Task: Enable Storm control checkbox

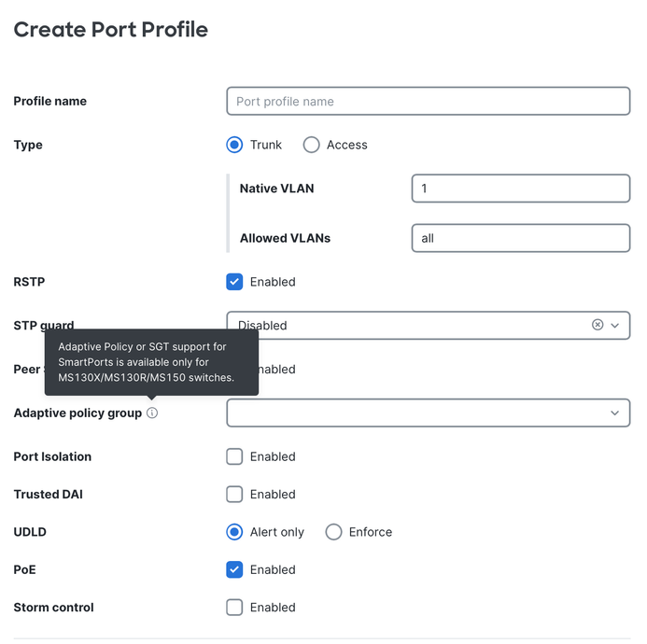Action: [x=234, y=608]
